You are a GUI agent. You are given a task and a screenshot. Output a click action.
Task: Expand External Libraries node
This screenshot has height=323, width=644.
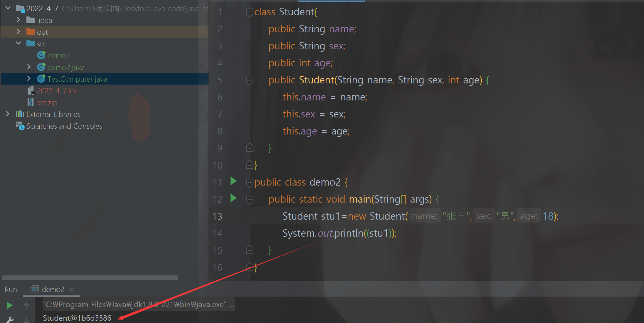[x=8, y=114]
